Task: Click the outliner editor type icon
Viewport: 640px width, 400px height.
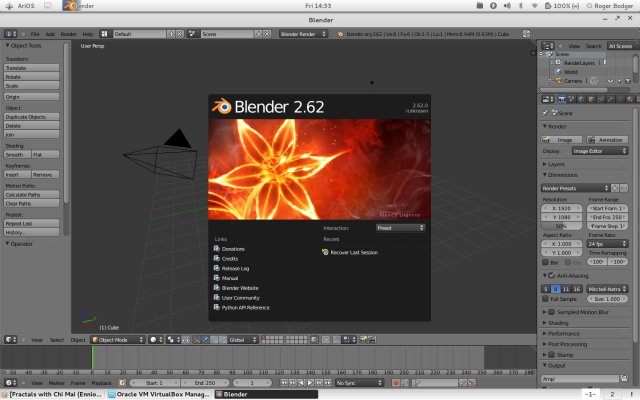Action: coord(547,46)
